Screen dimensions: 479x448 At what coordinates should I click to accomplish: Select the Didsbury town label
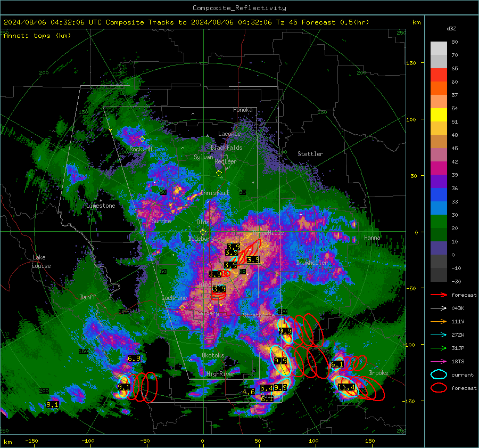(201, 239)
